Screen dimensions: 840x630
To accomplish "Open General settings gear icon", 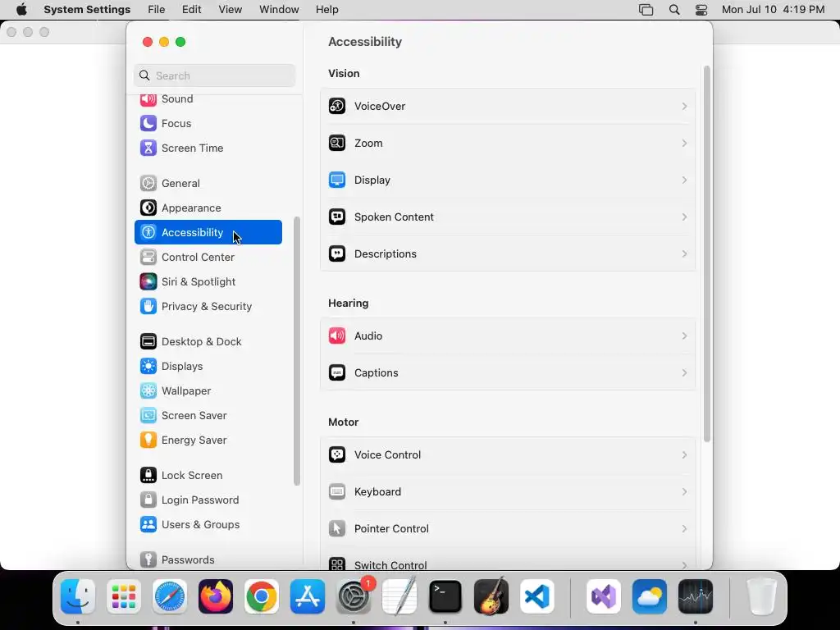I will coord(148,183).
